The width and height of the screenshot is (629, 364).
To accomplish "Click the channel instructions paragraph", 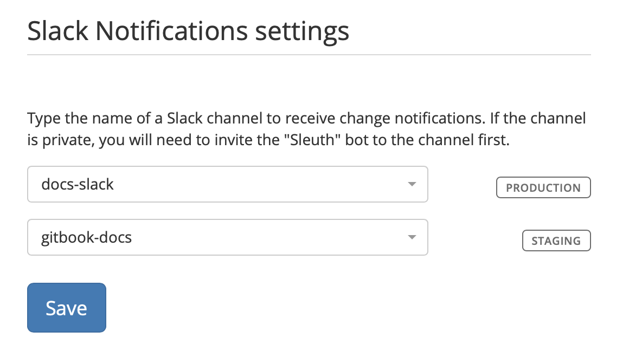I will [306, 129].
